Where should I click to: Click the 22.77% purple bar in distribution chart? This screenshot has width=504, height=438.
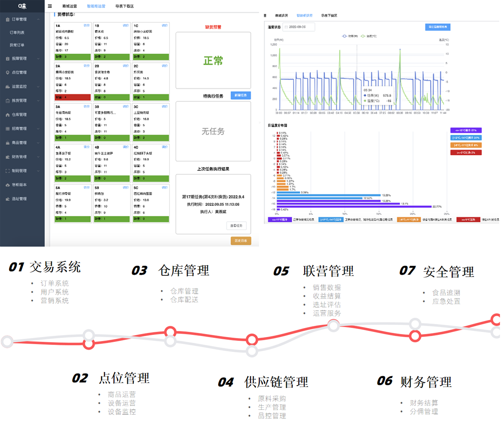tap(354, 207)
